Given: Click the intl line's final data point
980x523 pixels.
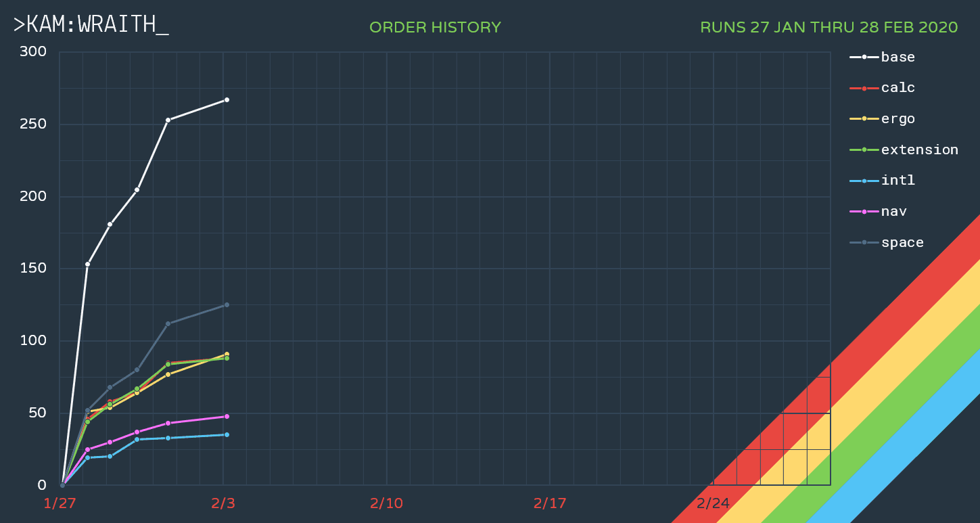Looking at the screenshot, I should (x=227, y=435).
